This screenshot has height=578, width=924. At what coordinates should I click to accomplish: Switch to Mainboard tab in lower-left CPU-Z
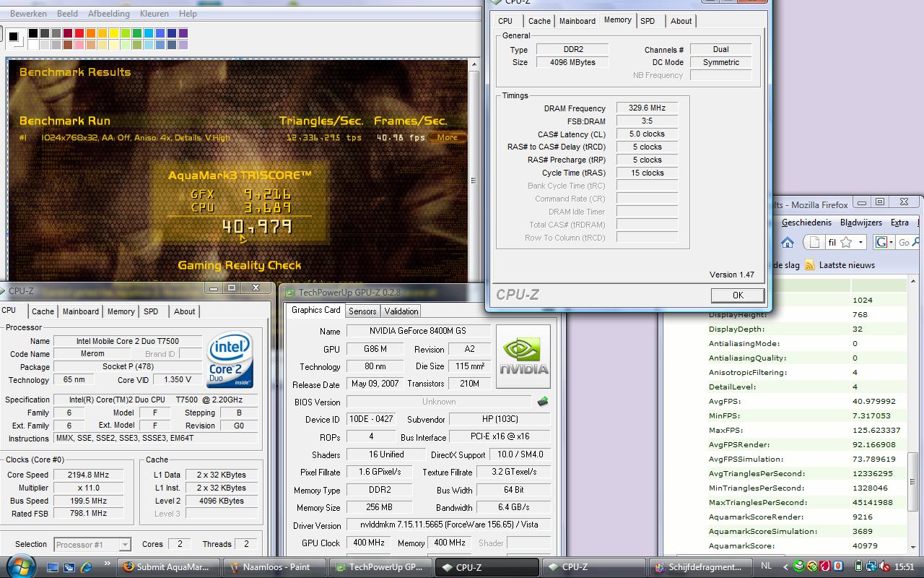(x=81, y=311)
